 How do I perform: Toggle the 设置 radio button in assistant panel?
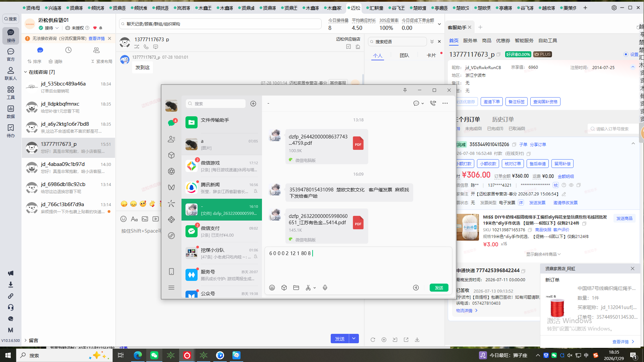(626, 54)
